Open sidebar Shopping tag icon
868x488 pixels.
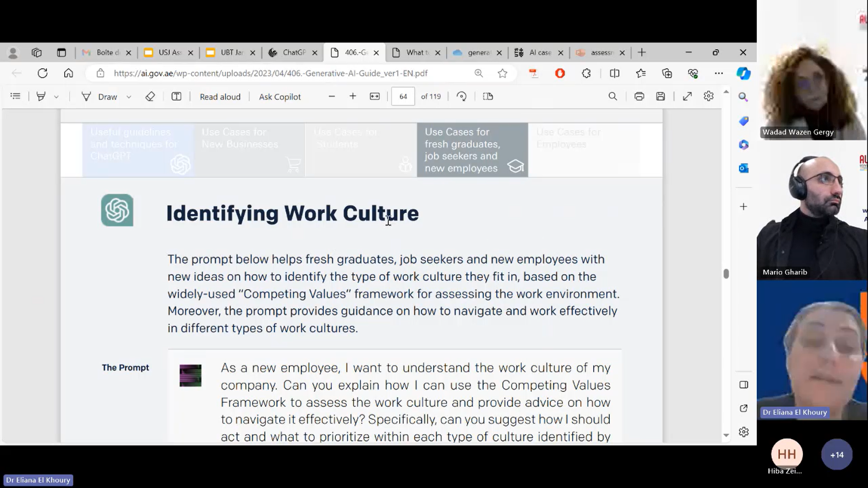(x=744, y=121)
